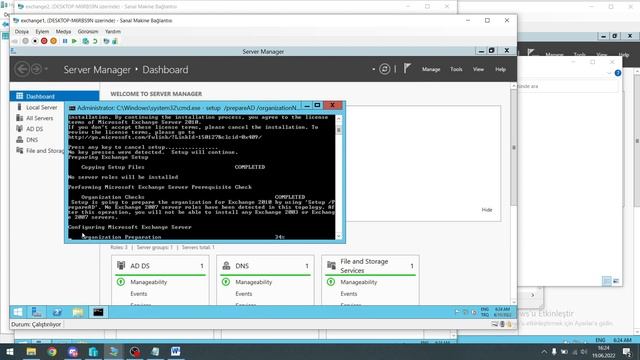Open the Dosya menu in VM window

coord(22,31)
